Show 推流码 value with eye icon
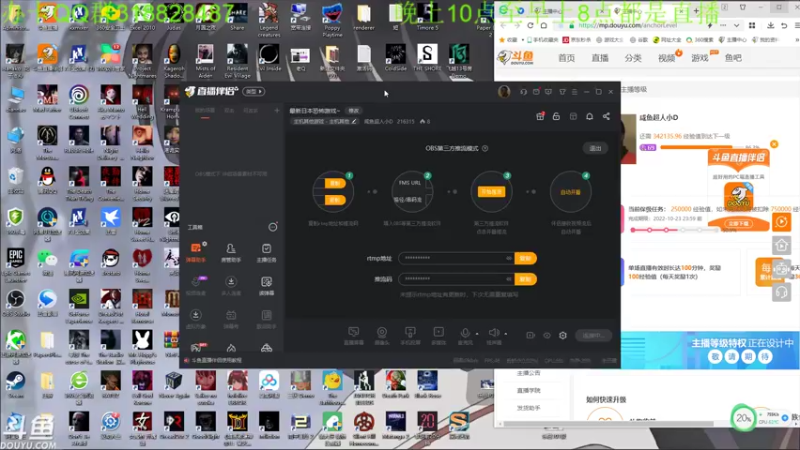 pos(509,279)
